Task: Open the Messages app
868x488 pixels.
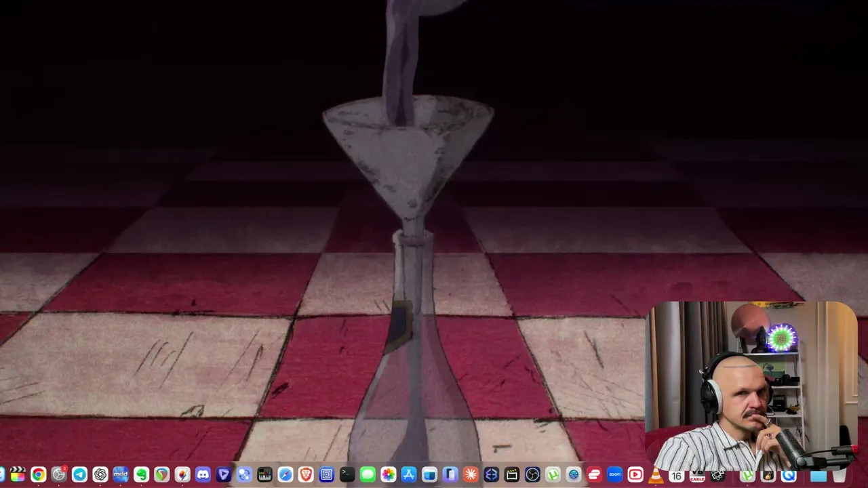Action: [368, 475]
